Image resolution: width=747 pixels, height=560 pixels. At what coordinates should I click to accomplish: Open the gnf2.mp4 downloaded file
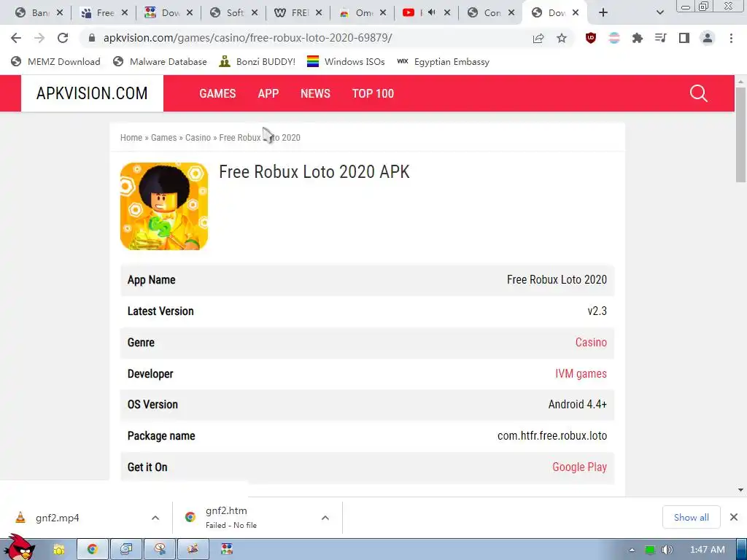(57, 518)
